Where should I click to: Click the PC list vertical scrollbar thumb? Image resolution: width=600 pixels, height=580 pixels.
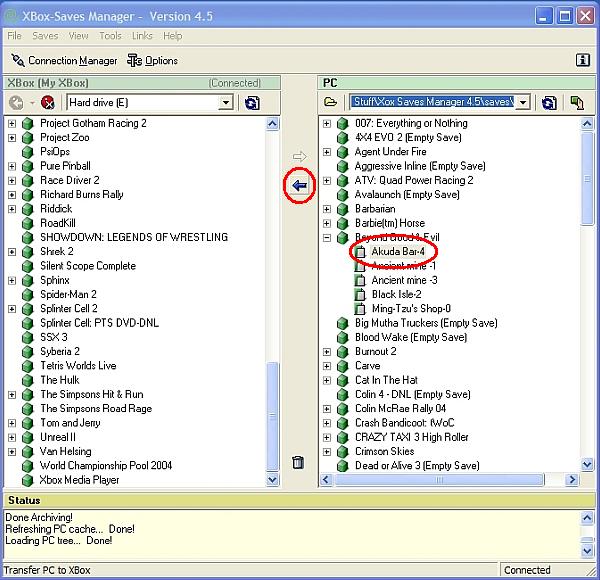tap(587, 178)
